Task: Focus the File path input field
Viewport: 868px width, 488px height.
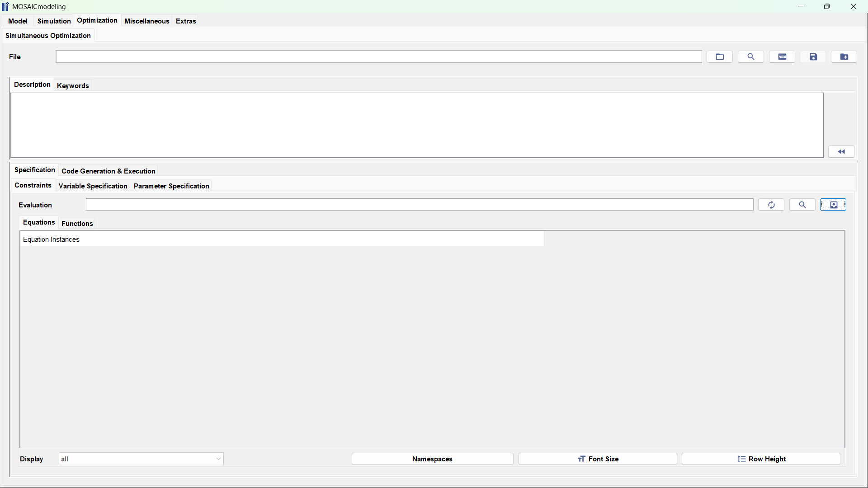Action: [379, 56]
